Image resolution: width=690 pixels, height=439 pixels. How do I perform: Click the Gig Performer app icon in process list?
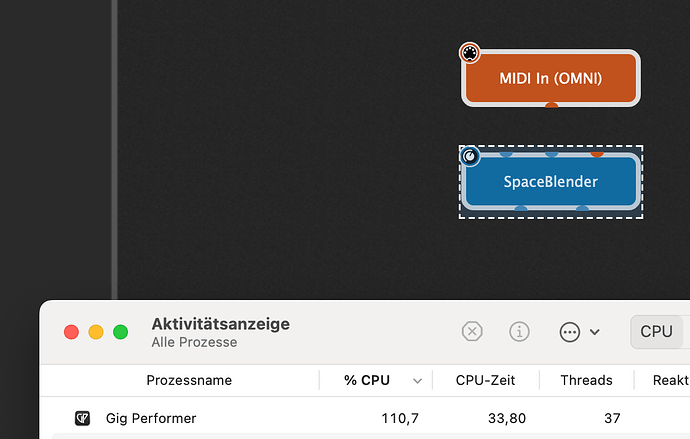(x=82, y=418)
